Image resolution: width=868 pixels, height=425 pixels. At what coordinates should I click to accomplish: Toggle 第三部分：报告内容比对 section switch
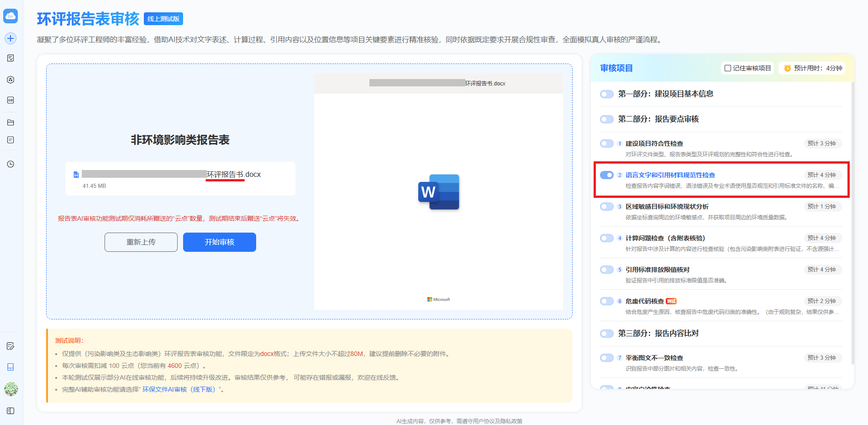[606, 334]
